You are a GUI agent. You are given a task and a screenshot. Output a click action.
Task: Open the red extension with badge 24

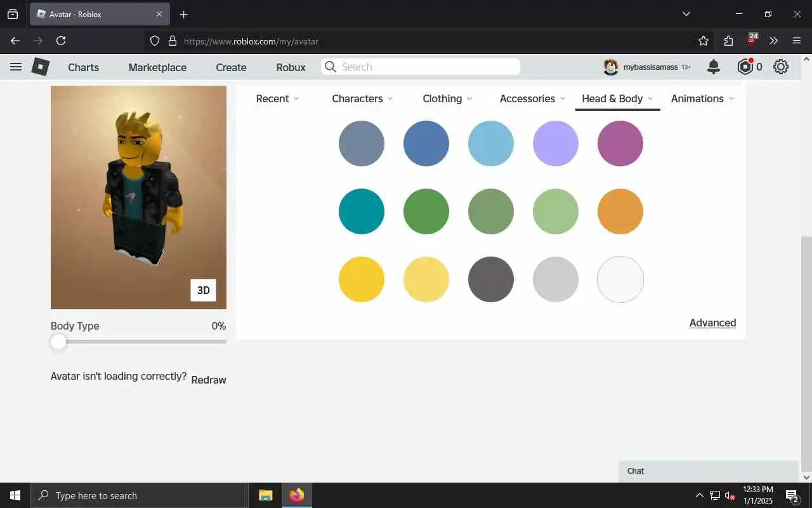(x=752, y=39)
